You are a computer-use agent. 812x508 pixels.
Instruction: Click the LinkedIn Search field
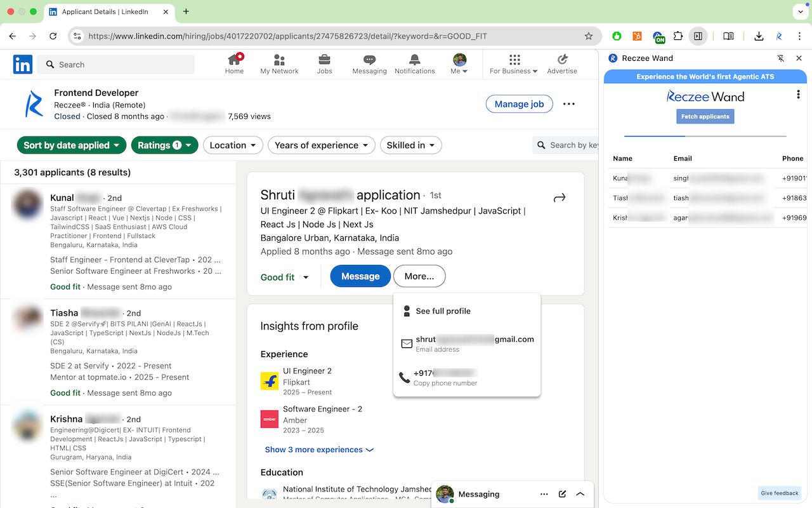(115, 64)
